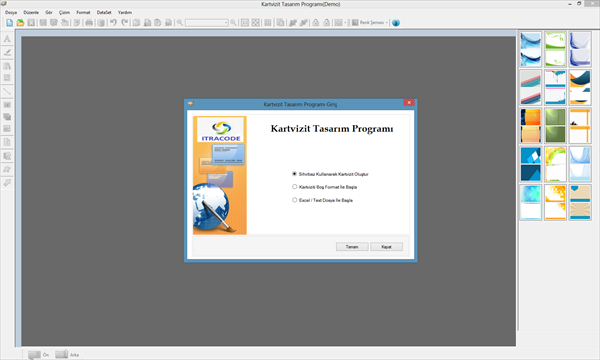This screenshot has width=600, height=360.
Task: Click the blue globe icon in toolbar
Action: (396, 23)
